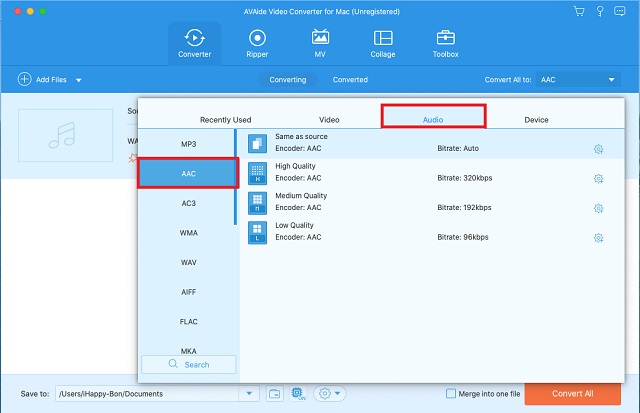This screenshot has width=640, height=413.
Task: Select the Low Quality preset icon
Action: (257, 232)
